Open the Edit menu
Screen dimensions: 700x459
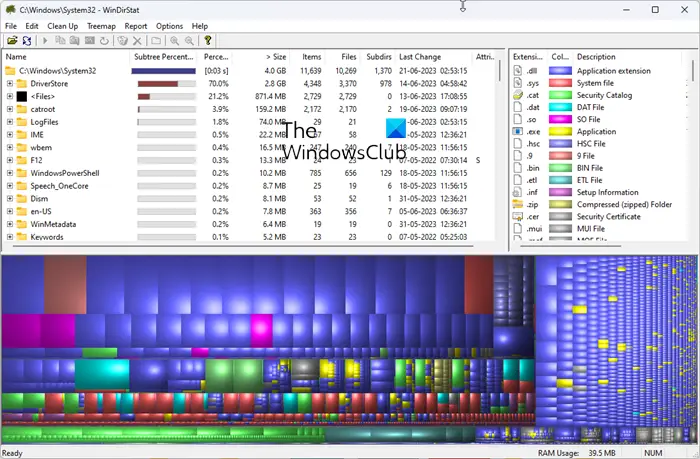(x=32, y=26)
